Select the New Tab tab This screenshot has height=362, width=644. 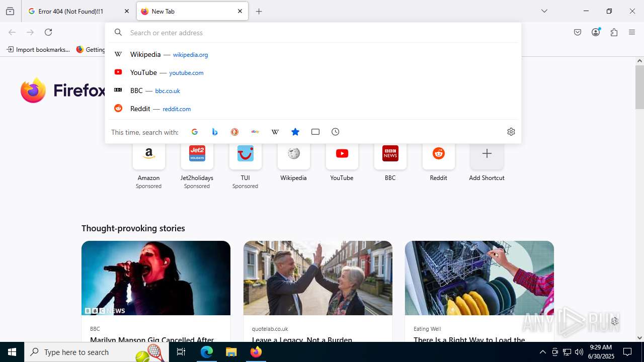point(192,11)
